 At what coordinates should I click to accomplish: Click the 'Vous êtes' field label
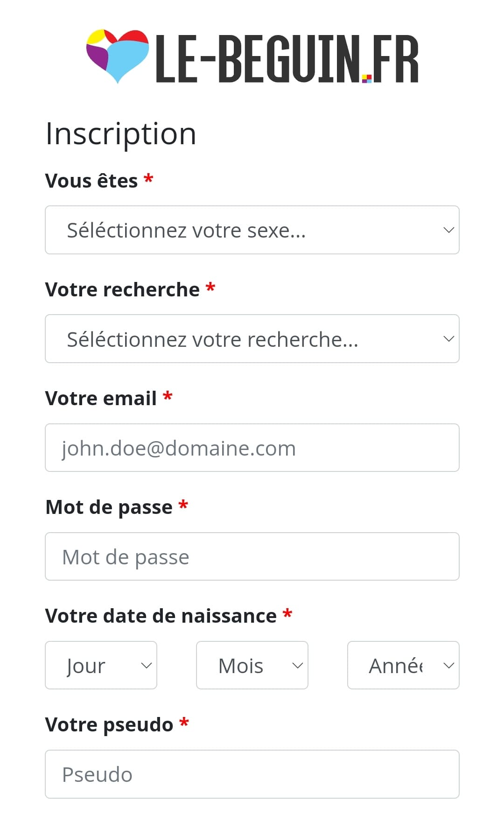91,181
